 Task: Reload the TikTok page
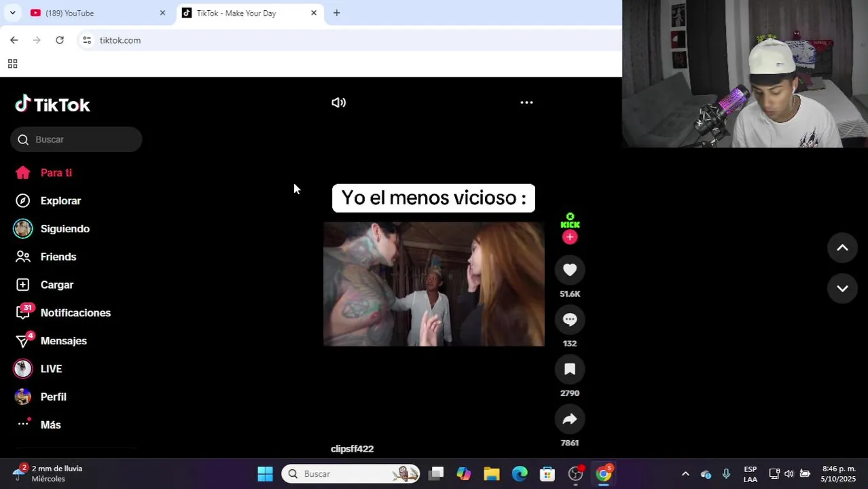pos(60,40)
